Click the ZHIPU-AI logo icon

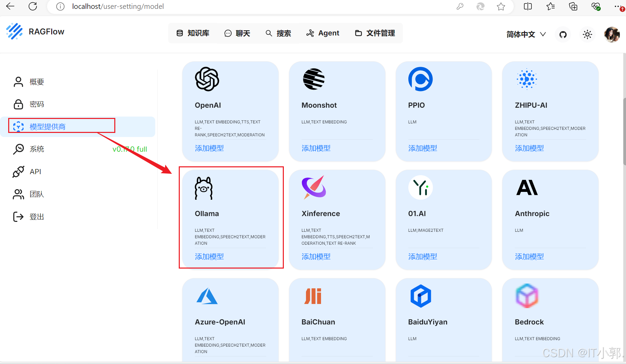point(527,79)
